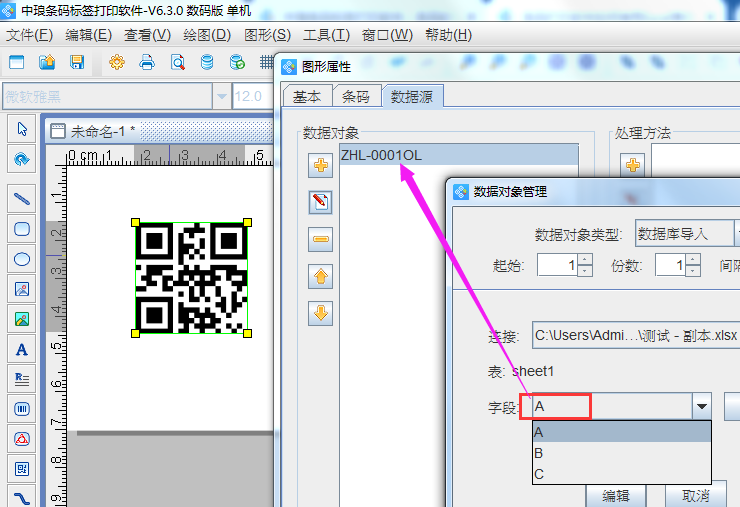Viewport: 740px width, 507px height.
Task: Click the save document toolbar icon
Action: click(77, 62)
